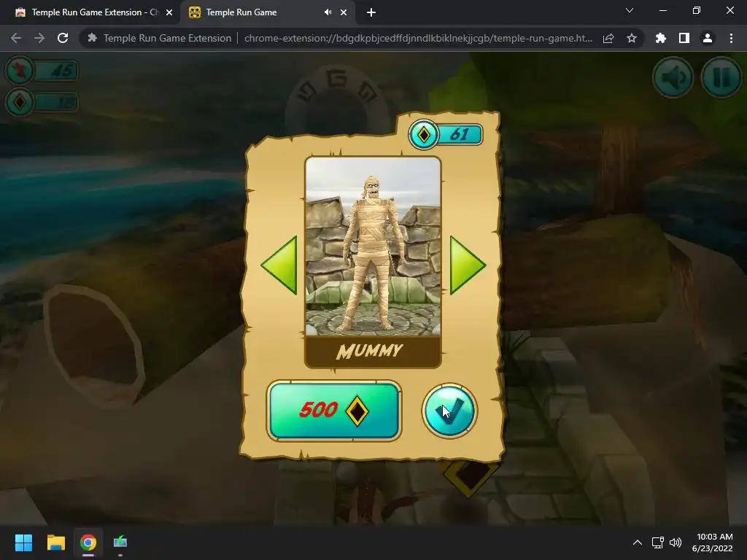The image size is (747, 560).
Task: Open network settings tray icon
Action: pyautogui.click(x=658, y=542)
